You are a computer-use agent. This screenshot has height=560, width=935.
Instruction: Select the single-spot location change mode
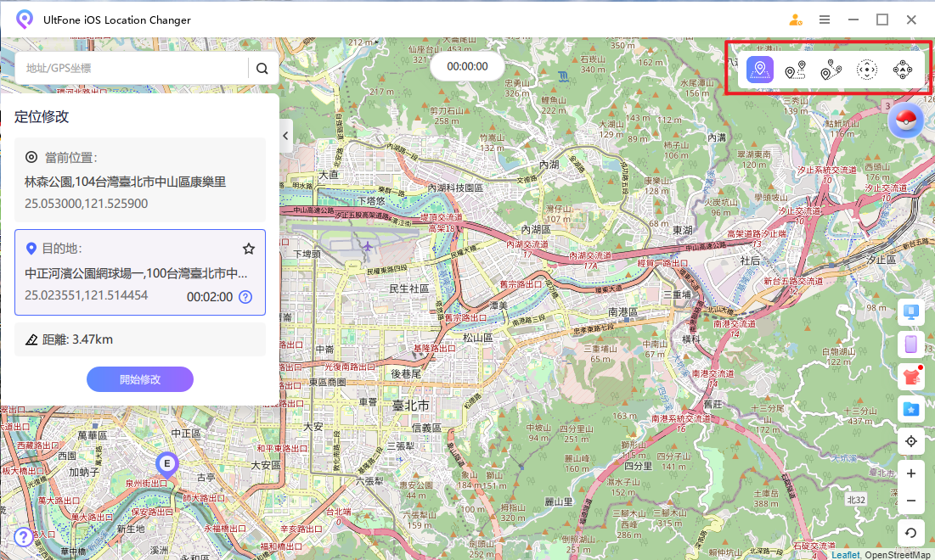pyautogui.click(x=760, y=70)
